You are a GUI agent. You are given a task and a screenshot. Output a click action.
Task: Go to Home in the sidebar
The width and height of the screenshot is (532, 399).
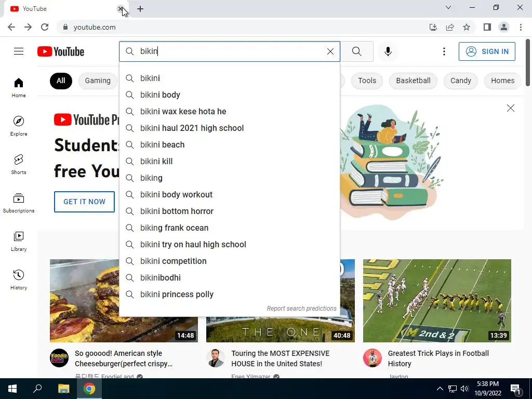19,87
